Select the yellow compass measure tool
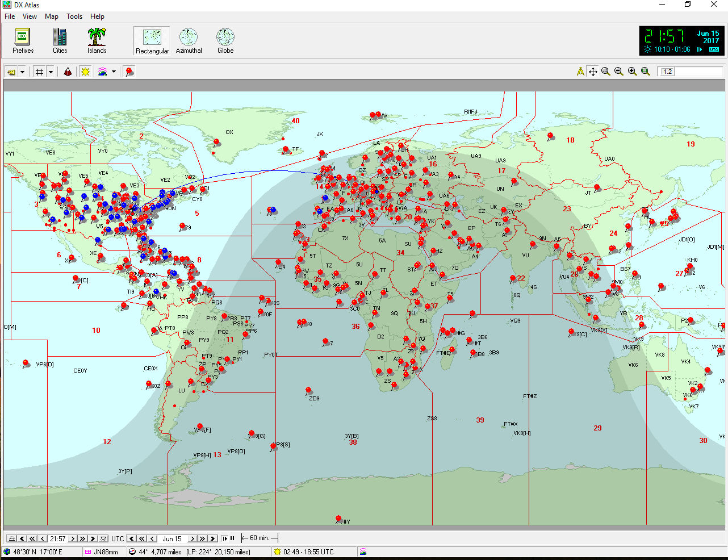This screenshot has height=560, width=728. tap(580, 72)
